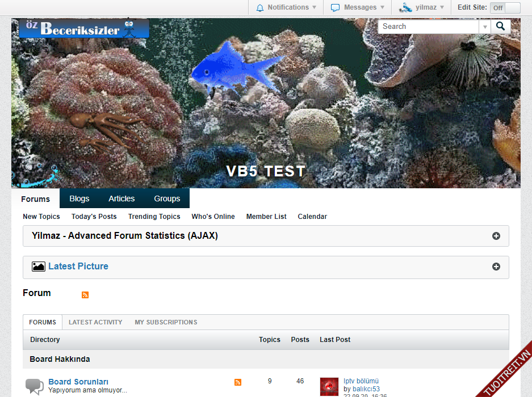Expand the Advanced Forum Statistics panel
This screenshot has height=397, width=532.
496,236
